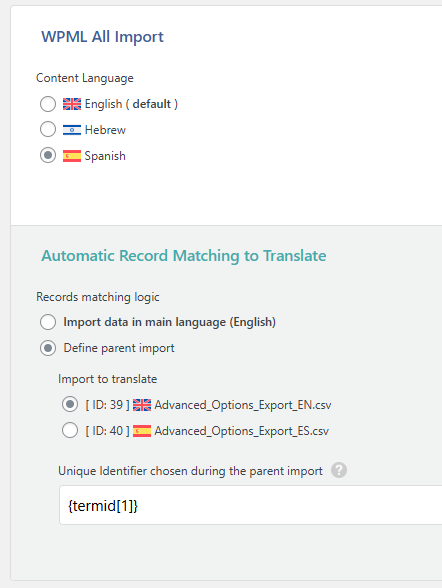
Task: Click the Hebrew language label
Action: coord(105,130)
